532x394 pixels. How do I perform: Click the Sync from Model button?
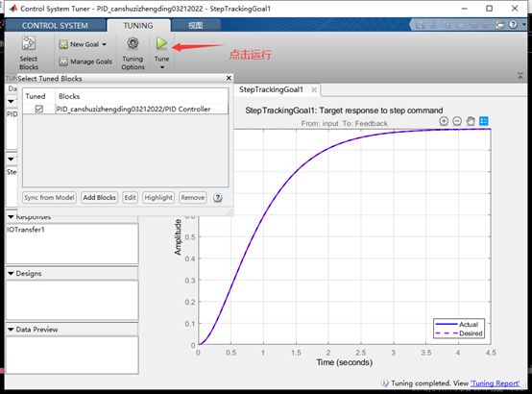coord(49,197)
